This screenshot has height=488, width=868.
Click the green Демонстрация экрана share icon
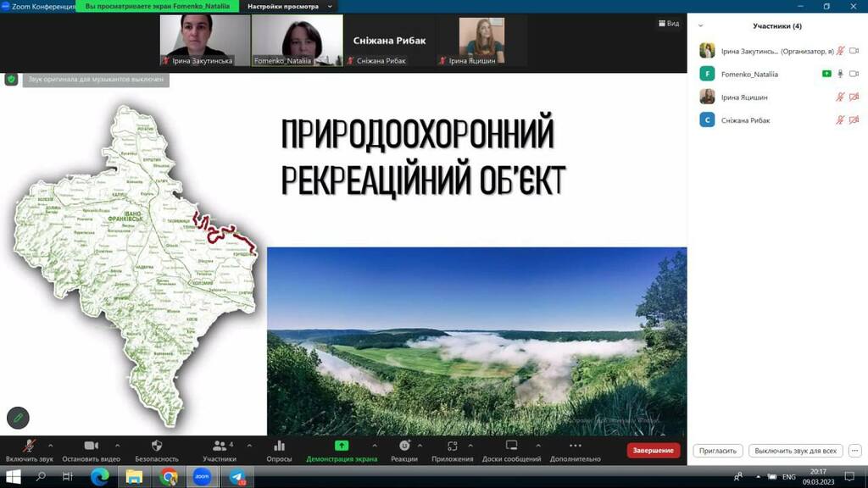click(342, 446)
